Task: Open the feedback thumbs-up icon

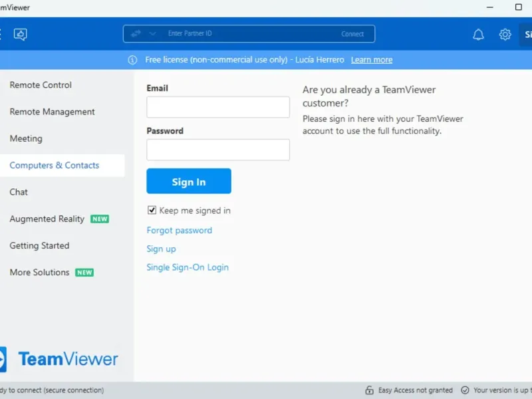Action: pos(21,34)
